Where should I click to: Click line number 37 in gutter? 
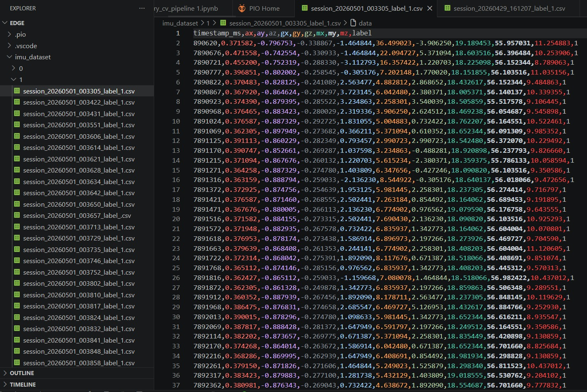coord(176,385)
